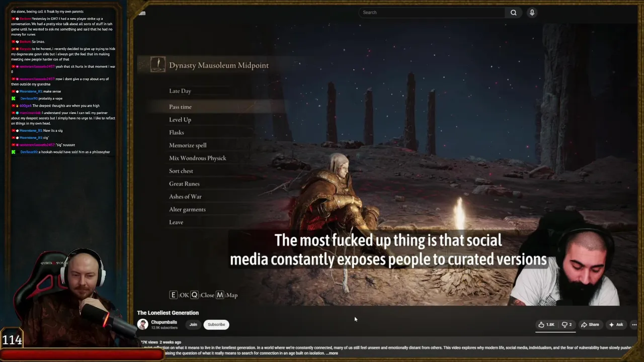The width and height of the screenshot is (644, 362).
Task: Click the Ask sparkle button
Action: (616, 325)
